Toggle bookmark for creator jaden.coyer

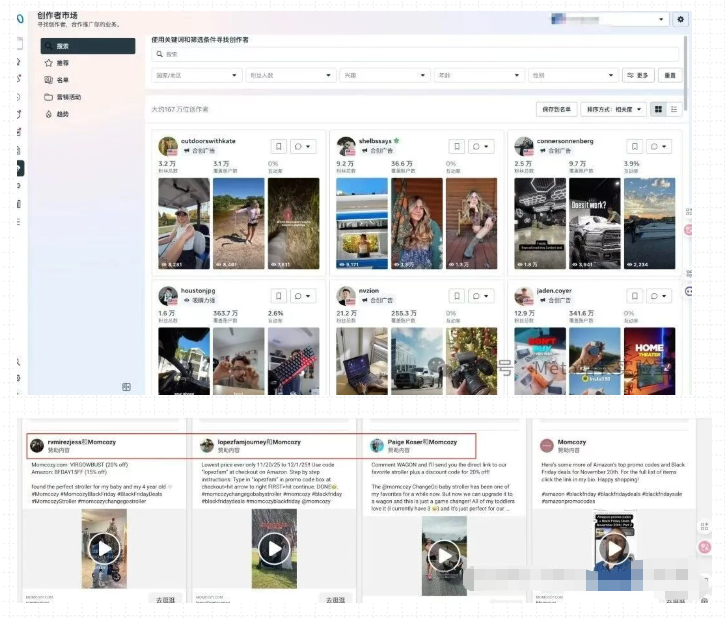click(x=634, y=296)
